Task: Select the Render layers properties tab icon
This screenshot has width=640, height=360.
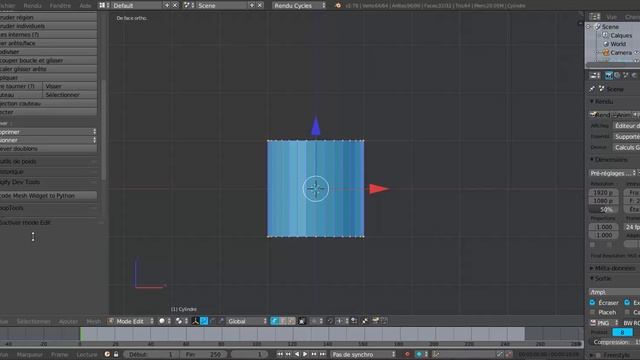Action: (617, 75)
